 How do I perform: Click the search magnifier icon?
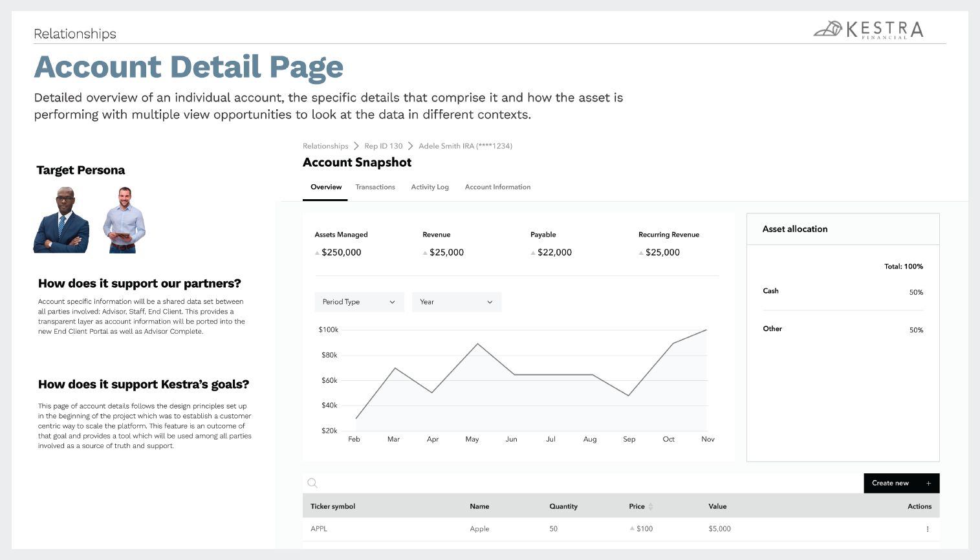pyautogui.click(x=312, y=483)
